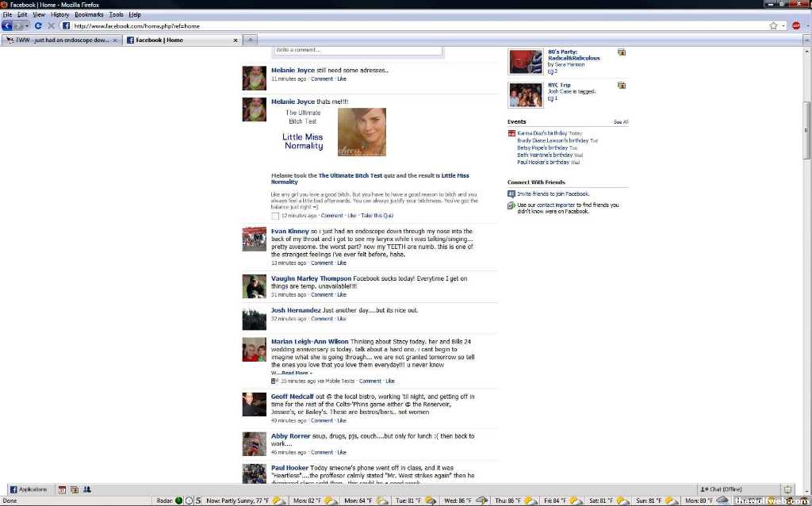Close the TWW endoscope tab
This screenshot has width=812, height=506.
click(x=115, y=40)
